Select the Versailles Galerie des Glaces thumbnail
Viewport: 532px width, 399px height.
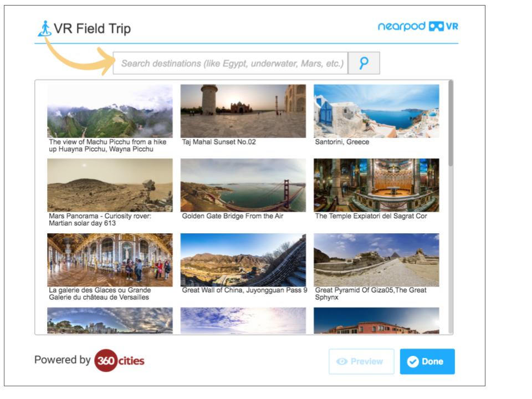point(110,260)
